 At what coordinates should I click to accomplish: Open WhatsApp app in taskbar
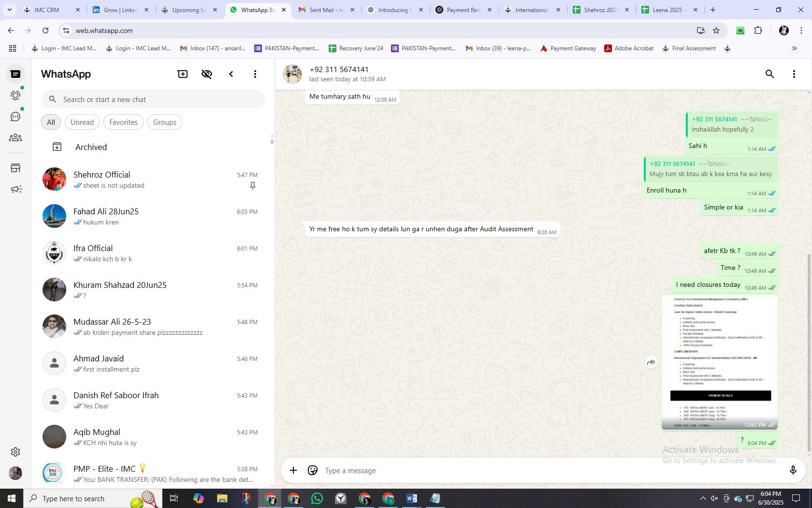click(x=317, y=498)
